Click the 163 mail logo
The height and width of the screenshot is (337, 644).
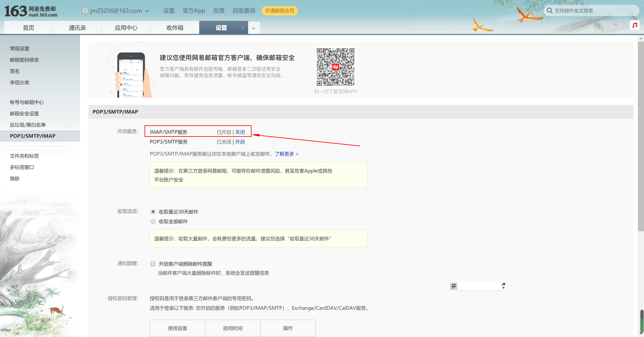pos(31,12)
